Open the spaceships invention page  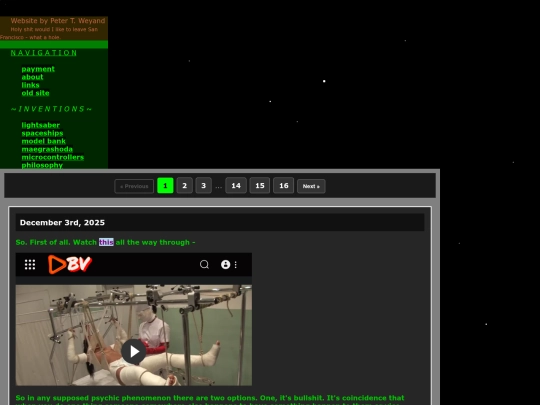pos(42,133)
